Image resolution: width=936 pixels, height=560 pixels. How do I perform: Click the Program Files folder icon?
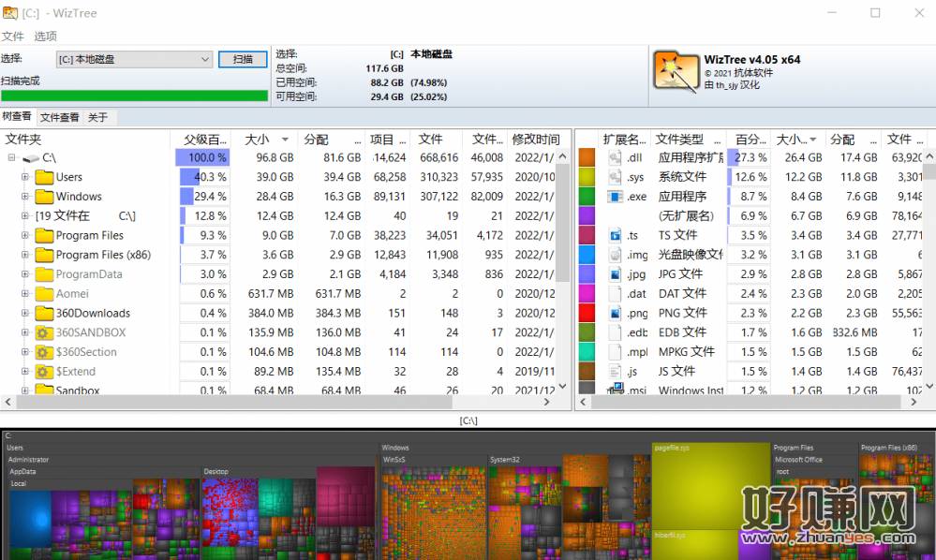(x=44, y=235)
